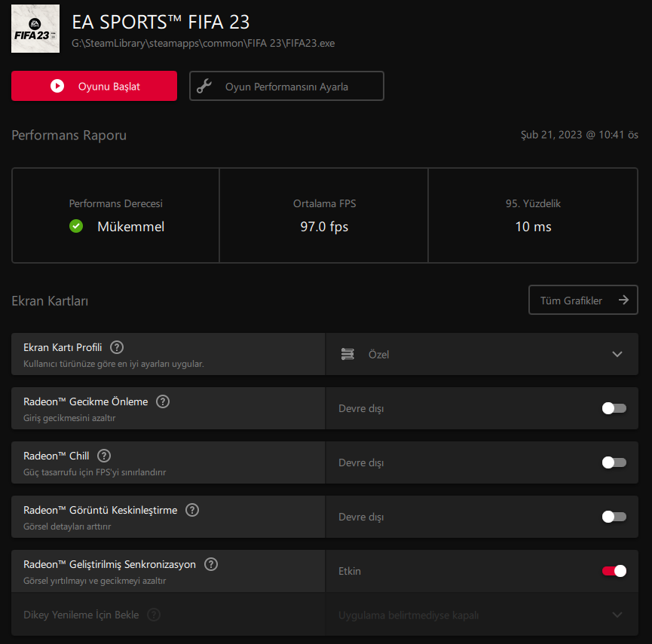Click the 95. Yüzdelik label
Viewport: 652px width, 644px height.
pos(533,203)
